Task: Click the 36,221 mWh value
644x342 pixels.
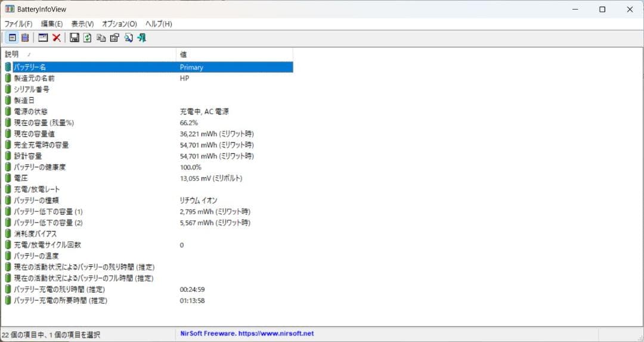Action: click(x=217, y=134)
